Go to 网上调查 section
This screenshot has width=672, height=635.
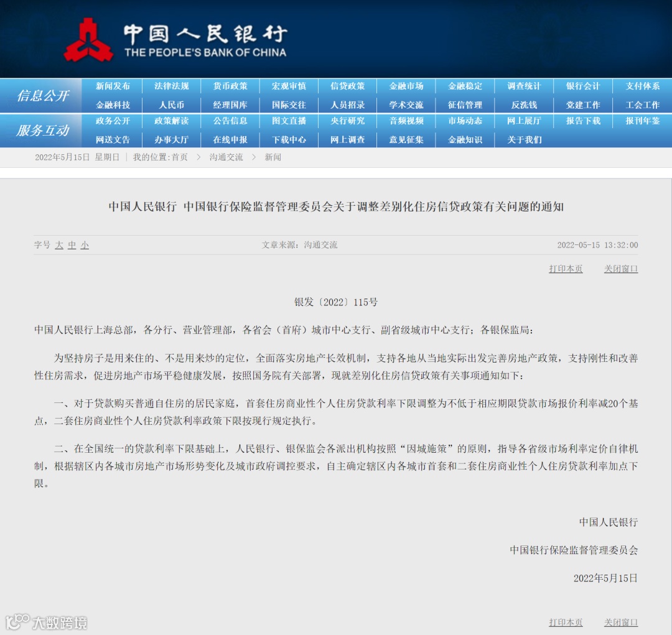coord(348,140)
